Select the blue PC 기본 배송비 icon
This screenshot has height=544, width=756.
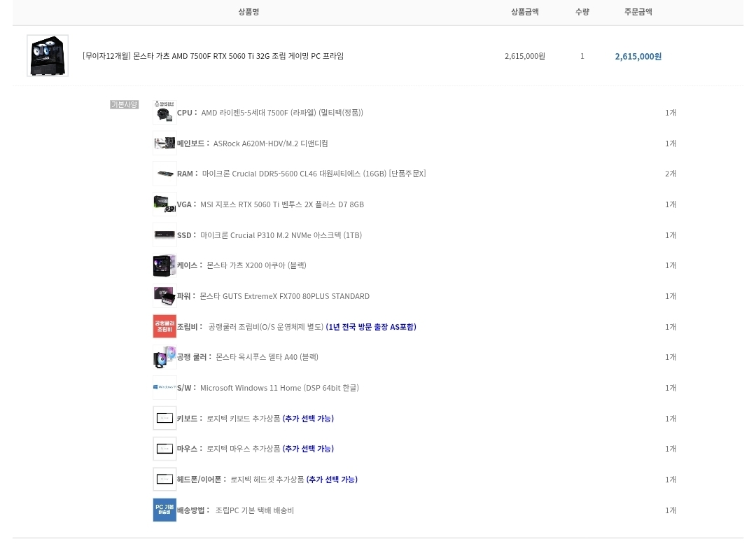[x=164, y=510]
